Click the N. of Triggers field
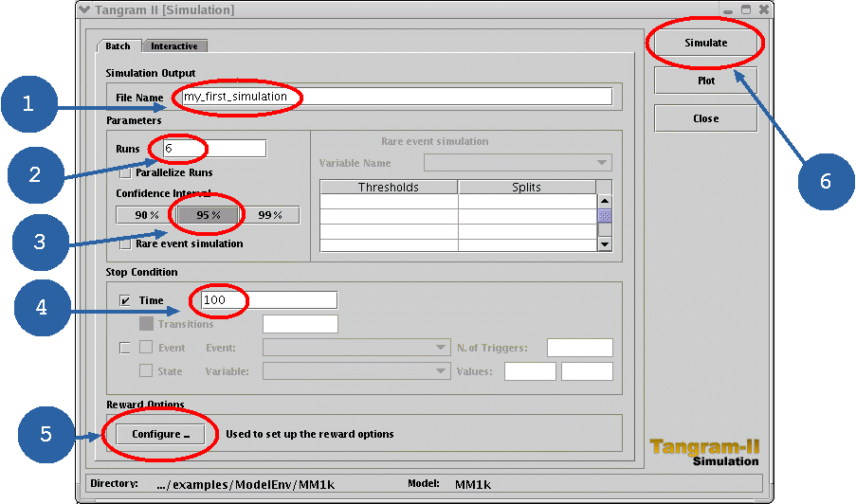The image size is (856, 504). coord(580,348)
